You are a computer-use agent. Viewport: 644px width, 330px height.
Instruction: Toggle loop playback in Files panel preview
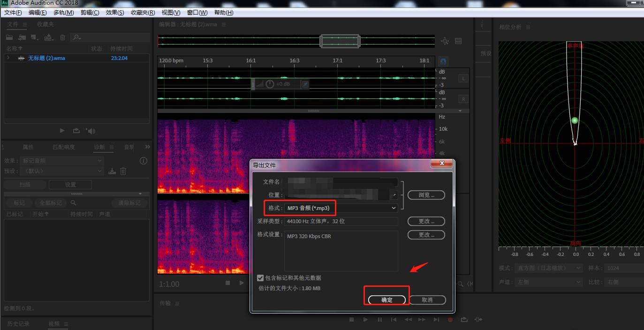click(x=76, y=131)
